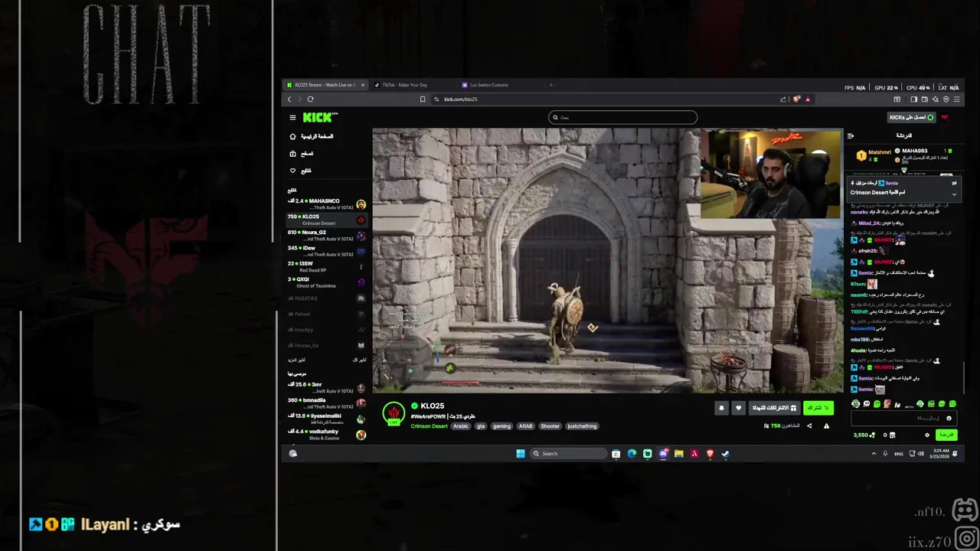The height and width of the screenshot is (551, 980).
Task: Open QXQI Ghost of Tsushima channel
Action: 327,282
